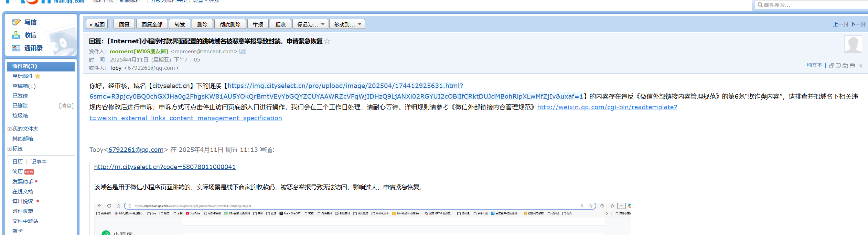
Task: Open the 在线文档 online docs
Action: coord(23,192)
